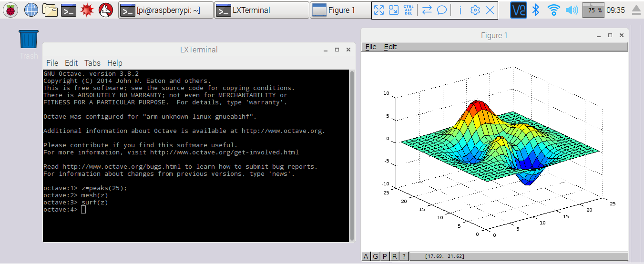The width and height of the screenshot is (644, 264).
Task: Launch the web browser globe icon
Action: point(31,10)
